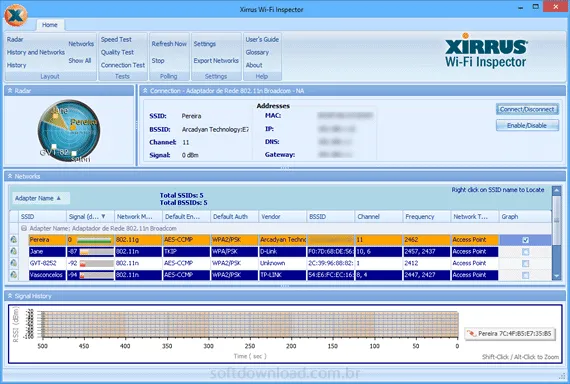Switch to Networks layout
570x384 pixels.
point(81,44)
